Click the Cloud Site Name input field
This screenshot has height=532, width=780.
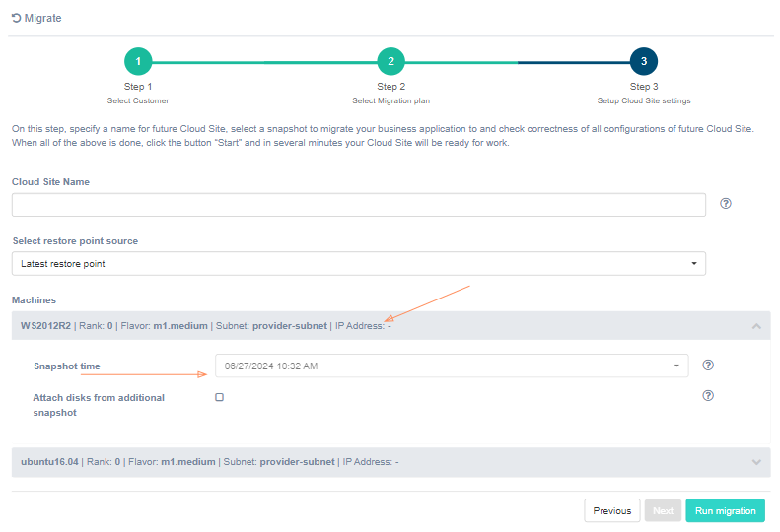coord(359,204)
